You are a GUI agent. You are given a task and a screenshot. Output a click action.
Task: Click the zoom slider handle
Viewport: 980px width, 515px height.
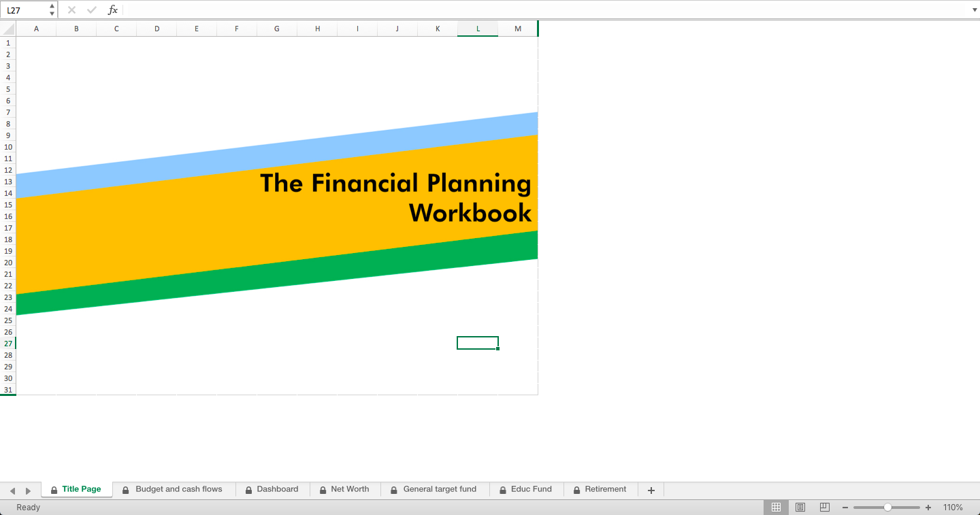click(x=887, y=508)
